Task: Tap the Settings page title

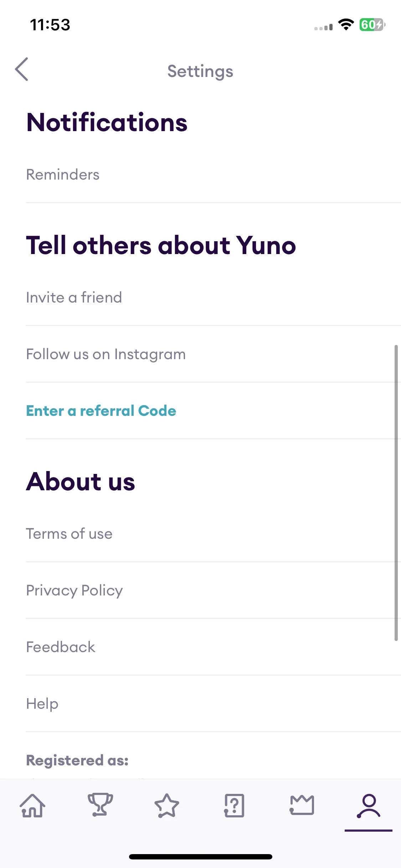Action: 200,72
